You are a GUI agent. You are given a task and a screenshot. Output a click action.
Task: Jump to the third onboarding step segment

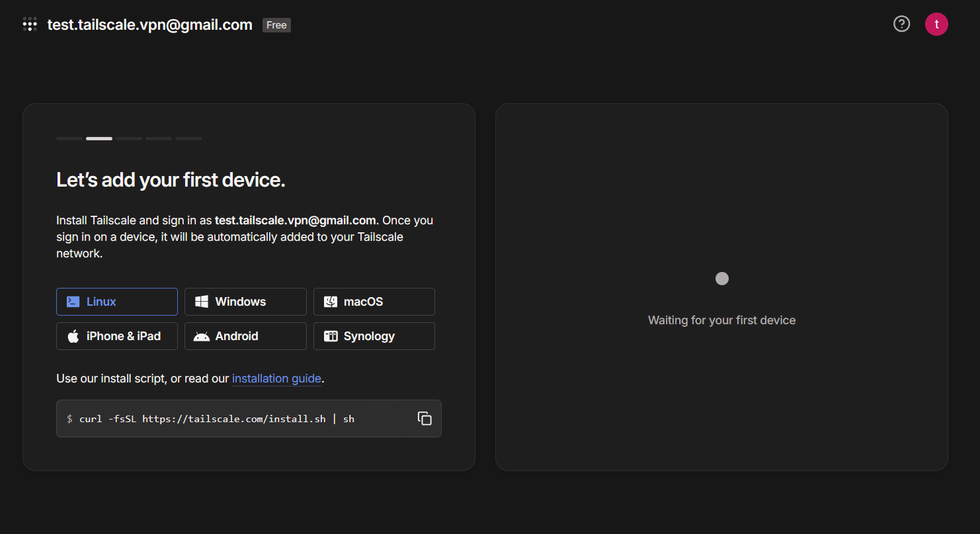[x=129, y=138]
